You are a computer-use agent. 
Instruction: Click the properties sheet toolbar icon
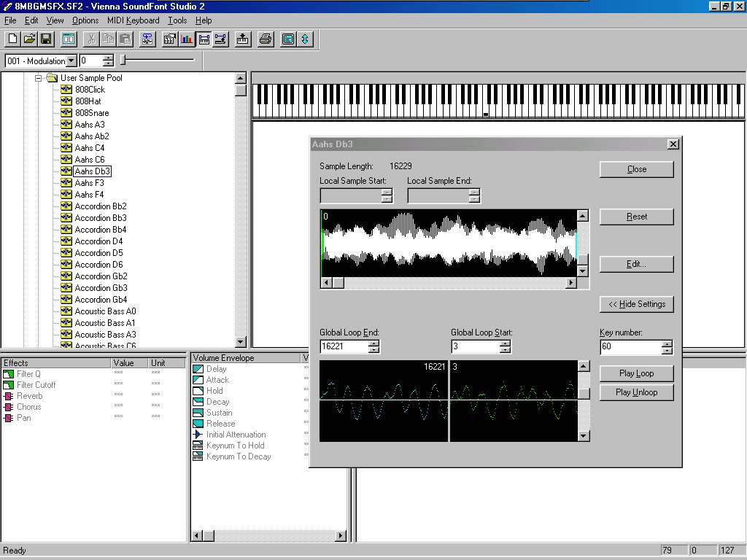[169, 39]
